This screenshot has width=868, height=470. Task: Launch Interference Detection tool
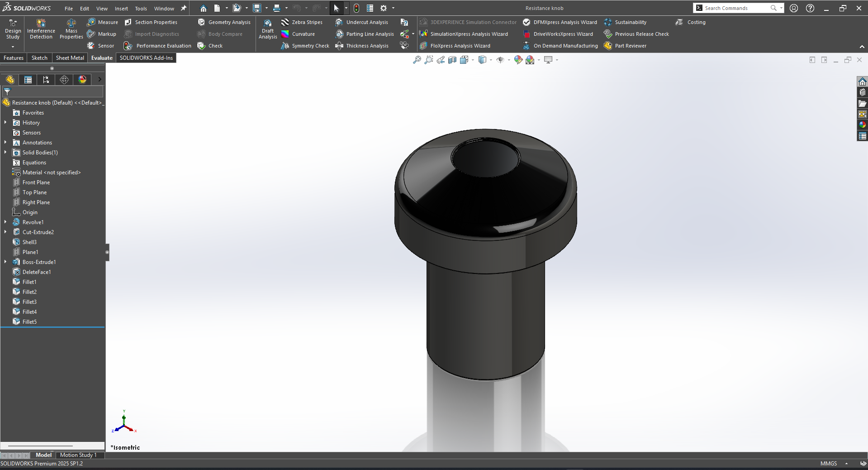click(41, 24)
